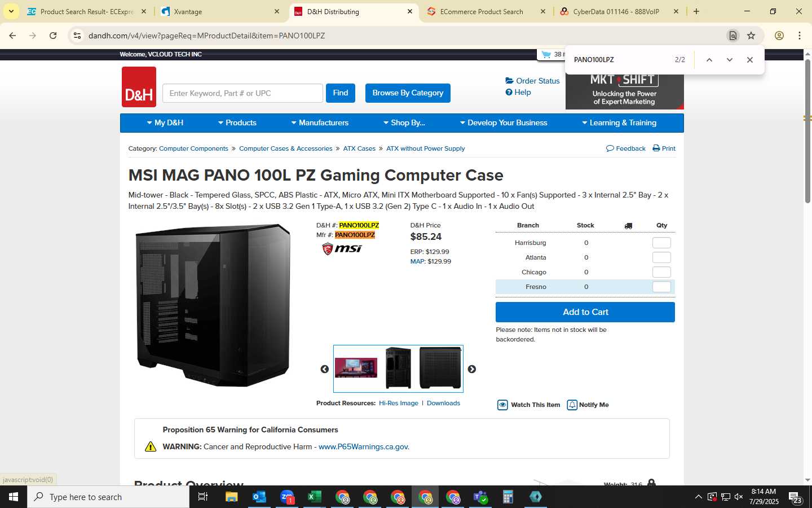
Task: Click the Fresno quantity field
Action: point(661,287)
